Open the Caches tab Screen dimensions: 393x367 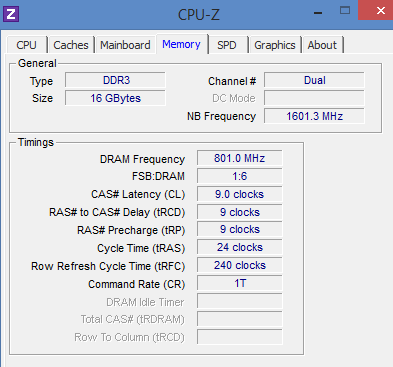(71, 45)
